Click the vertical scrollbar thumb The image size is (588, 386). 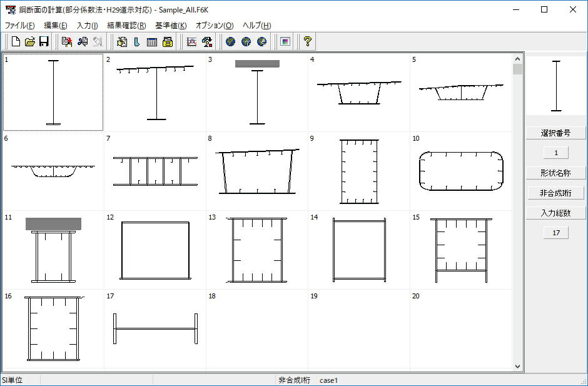(517, 69)
